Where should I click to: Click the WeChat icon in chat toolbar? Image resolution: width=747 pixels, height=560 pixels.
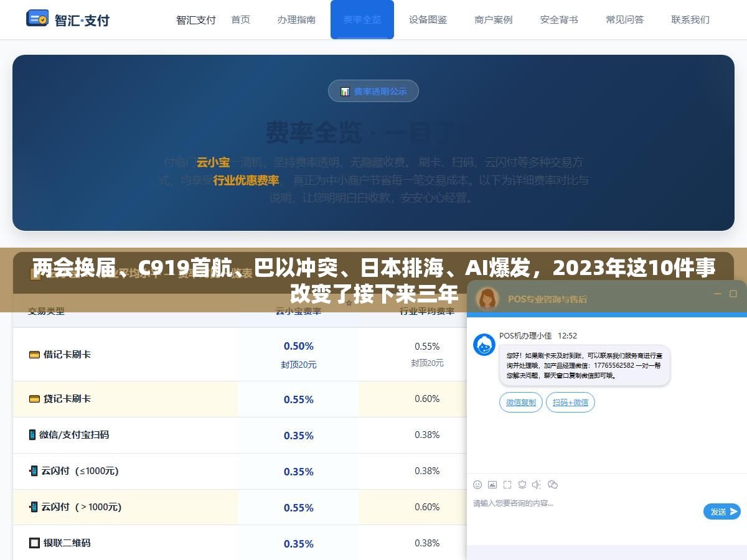click(552, 484)
